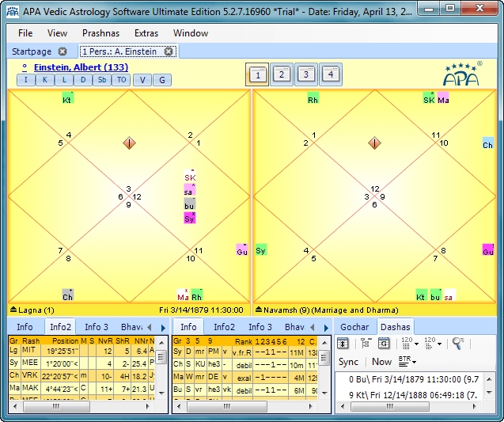Select the Gu planet in Lagna chart

point(242,250)
